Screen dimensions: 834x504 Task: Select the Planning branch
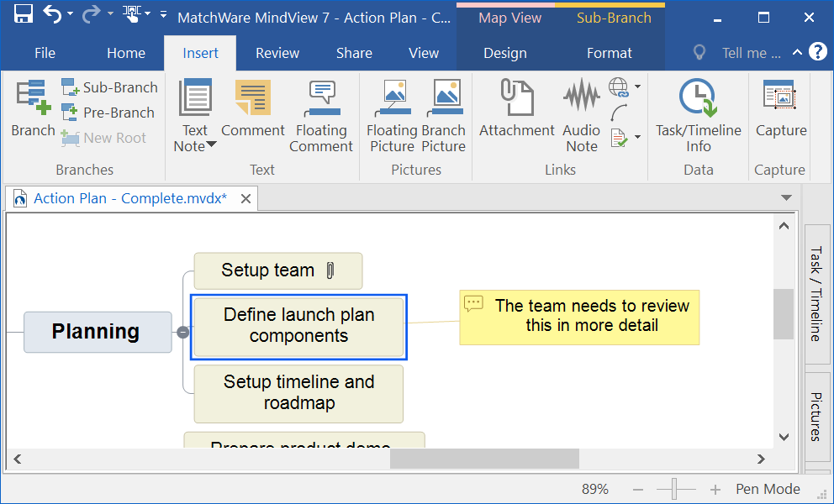click(98, 332)
